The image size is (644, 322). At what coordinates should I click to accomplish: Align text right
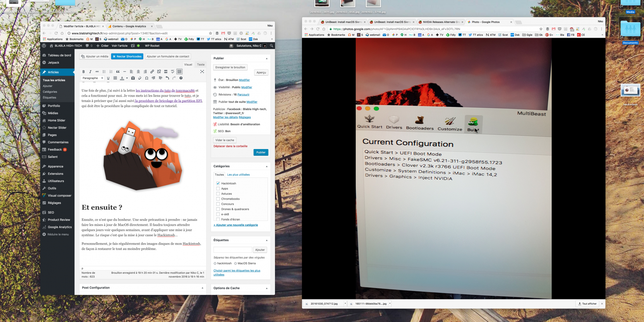click(145, 71)
